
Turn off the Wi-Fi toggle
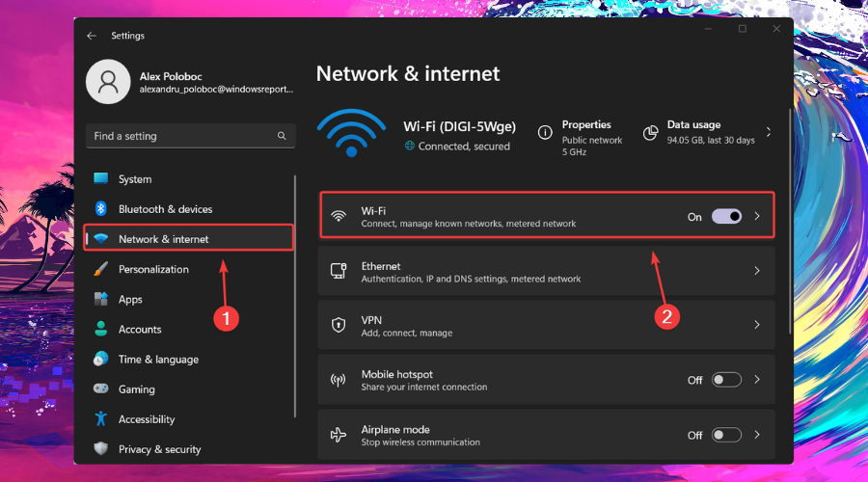coord(726,217)
